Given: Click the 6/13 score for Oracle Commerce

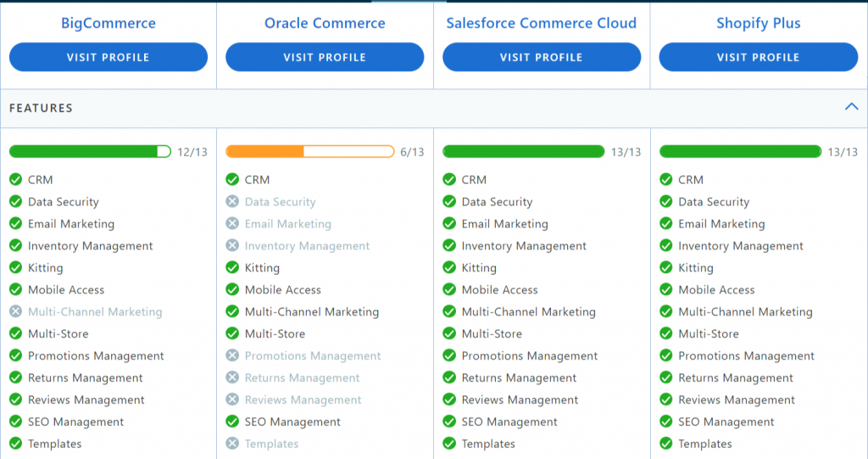Looking at the screenshot, I should [413, 152].
